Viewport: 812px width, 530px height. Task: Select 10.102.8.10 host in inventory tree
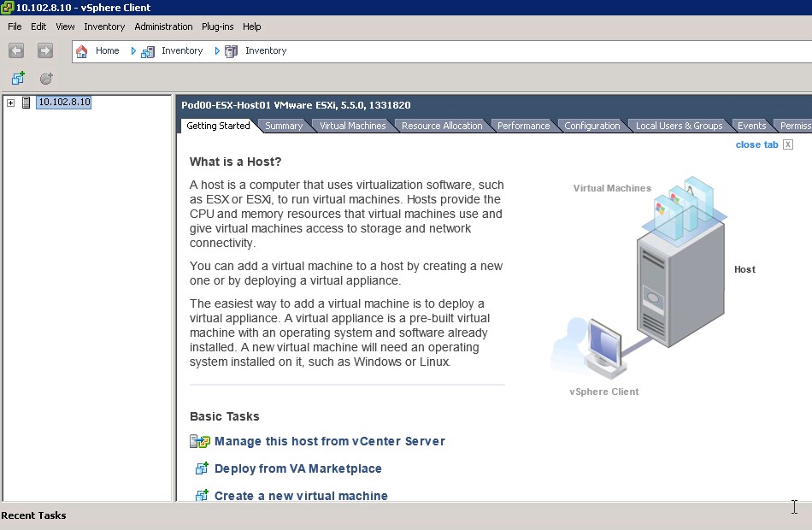coord(63,103)
